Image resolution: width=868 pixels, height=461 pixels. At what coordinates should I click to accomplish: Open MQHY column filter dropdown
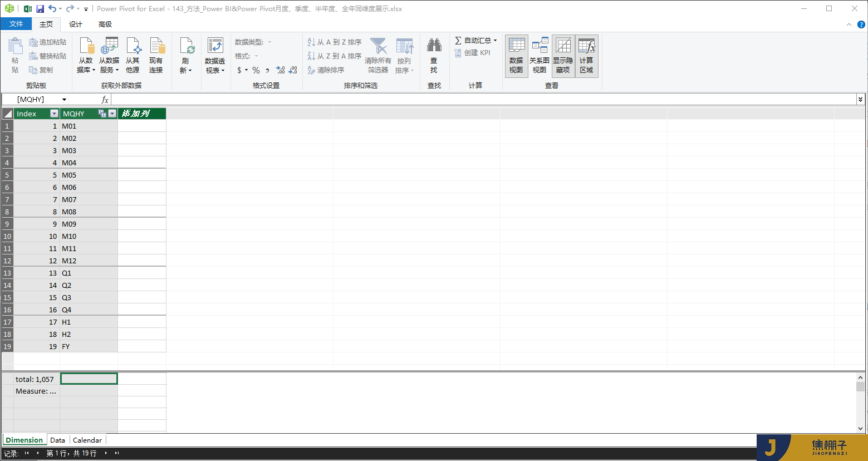[x=112, y=114]
